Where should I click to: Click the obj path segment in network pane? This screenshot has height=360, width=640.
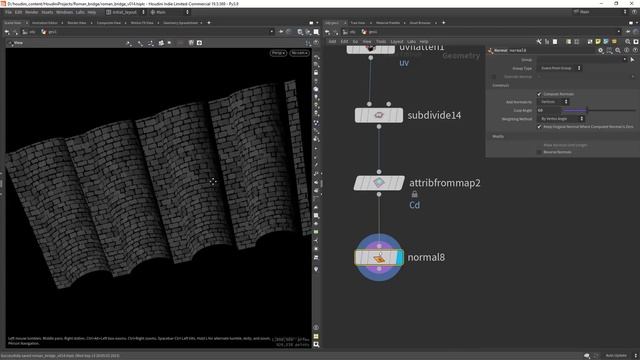[x=349, y=32]
